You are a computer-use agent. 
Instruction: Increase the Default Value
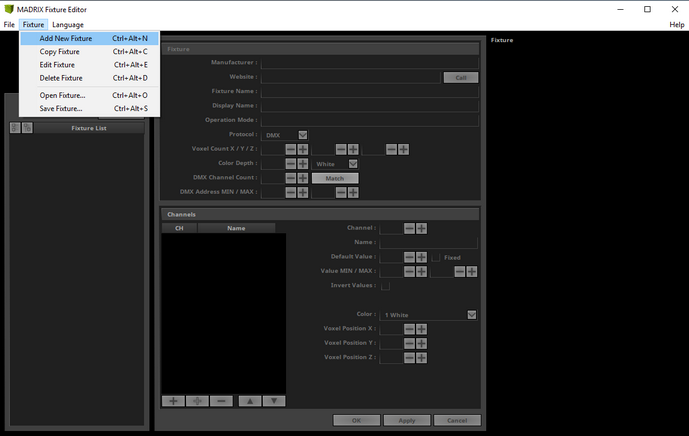421,257
